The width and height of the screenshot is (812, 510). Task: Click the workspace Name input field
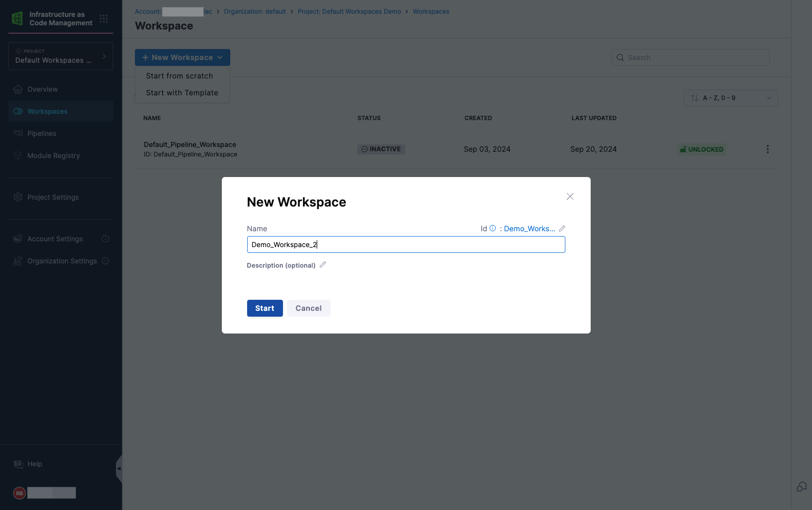pyautogui.click(x=406, y=244)
